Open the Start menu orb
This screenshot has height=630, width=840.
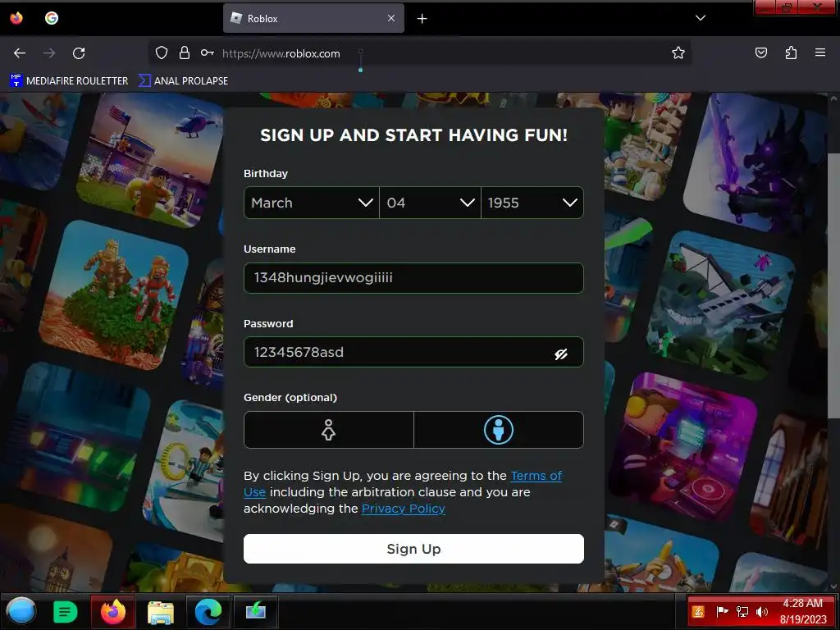click(x=21, y=611)
